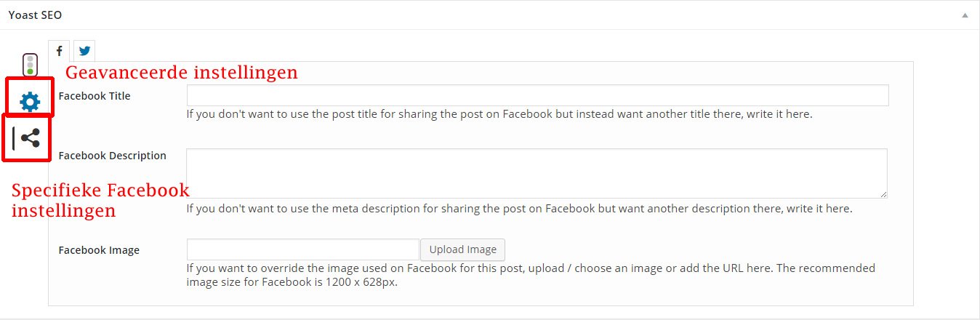Viewport: 980px width, 320px height.
Task: Click the 'Specifieke Facebook instellingen' annotation text
Action: pyautogui.click(x=100, y=201)
